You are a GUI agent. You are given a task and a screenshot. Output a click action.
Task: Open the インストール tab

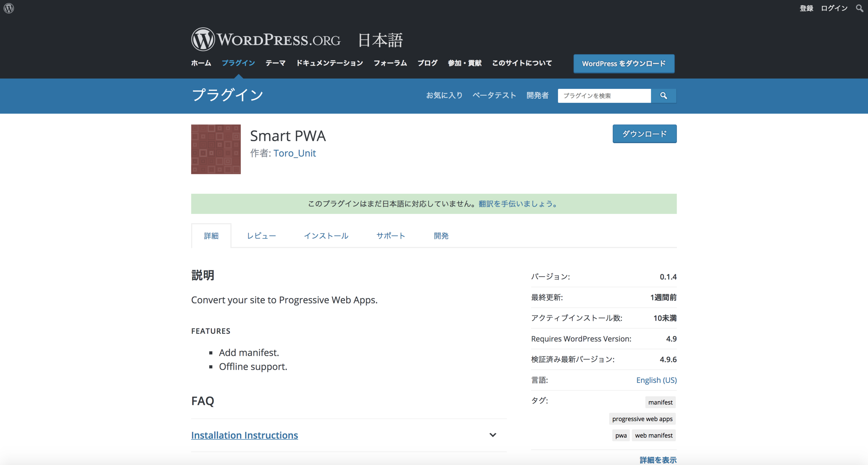[326, 236]
